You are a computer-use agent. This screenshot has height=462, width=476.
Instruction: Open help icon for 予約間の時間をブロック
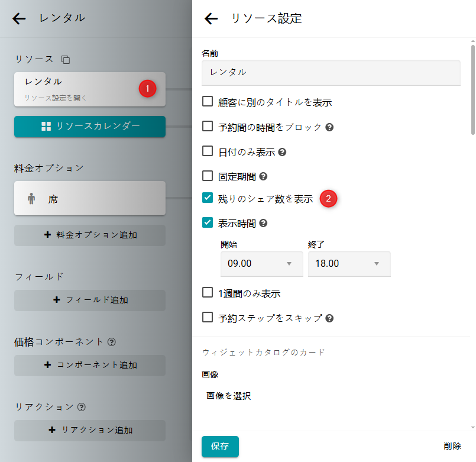click(x=329, y=127)
